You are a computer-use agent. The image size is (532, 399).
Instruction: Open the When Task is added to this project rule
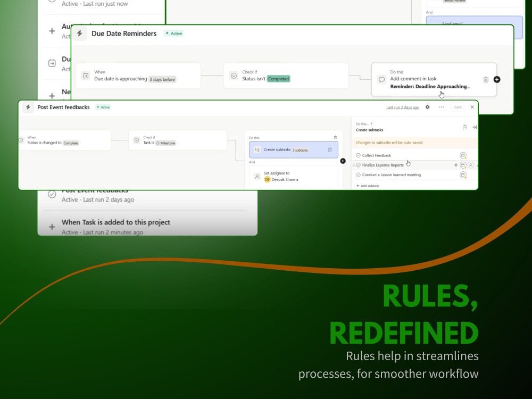pyautogui.click(x=147, y=227)
